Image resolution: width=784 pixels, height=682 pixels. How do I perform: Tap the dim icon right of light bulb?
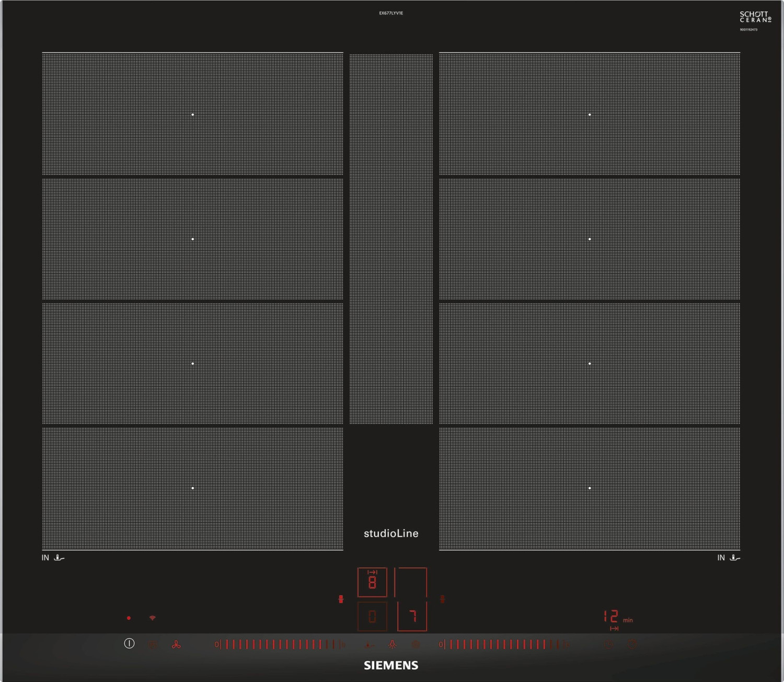pos(416,644)
